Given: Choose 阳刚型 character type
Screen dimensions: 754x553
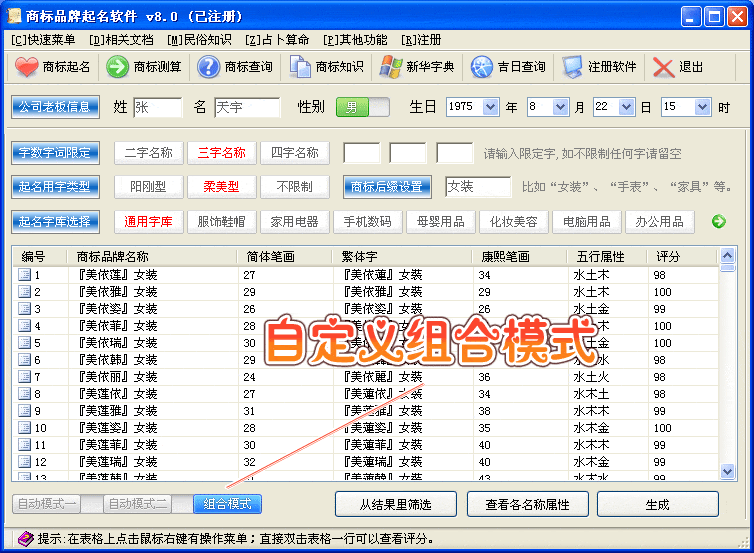Looking at the screenshot, I should click(149, 187).
